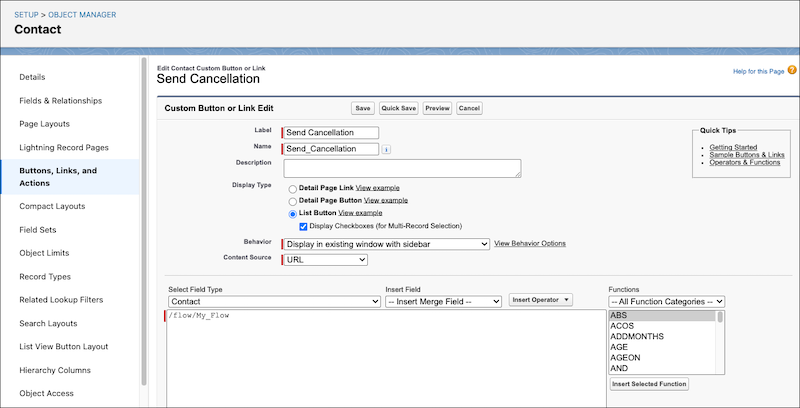This screenshot has width=800, height=408.
Task: Go to Page Layouts section
Action: (45, 124)
